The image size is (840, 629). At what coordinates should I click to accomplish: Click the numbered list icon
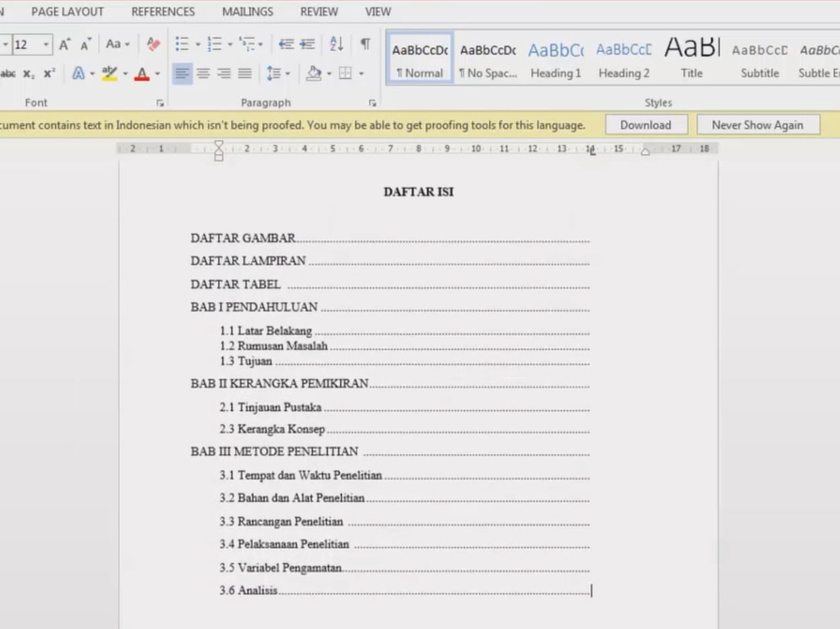coord(213,43)
